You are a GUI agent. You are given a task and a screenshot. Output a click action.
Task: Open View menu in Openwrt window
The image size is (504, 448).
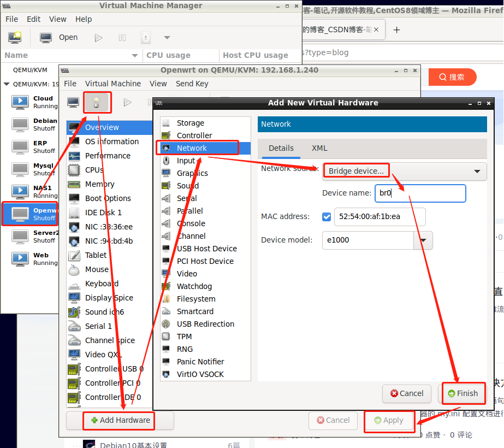click(158, 84)
